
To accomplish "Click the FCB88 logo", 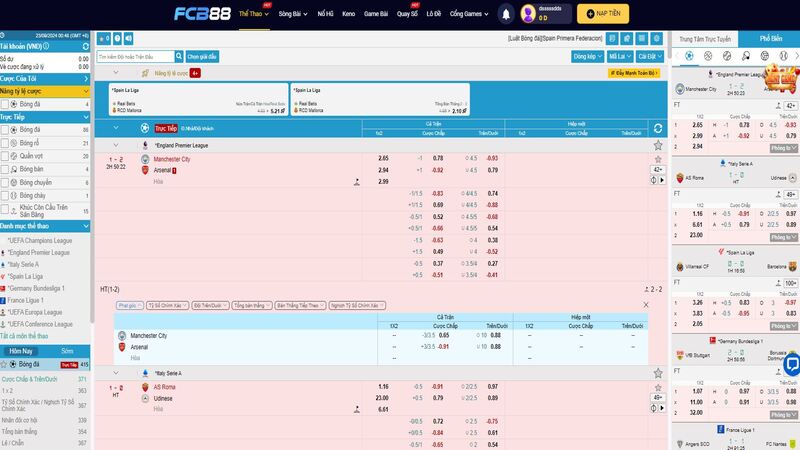I will (x=203, y=14).
